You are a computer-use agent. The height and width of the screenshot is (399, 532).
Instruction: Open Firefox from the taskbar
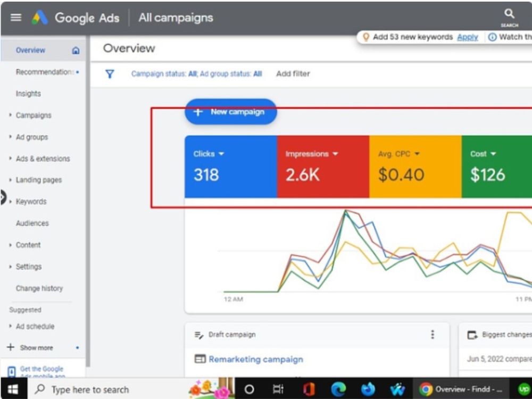(368, 389)
